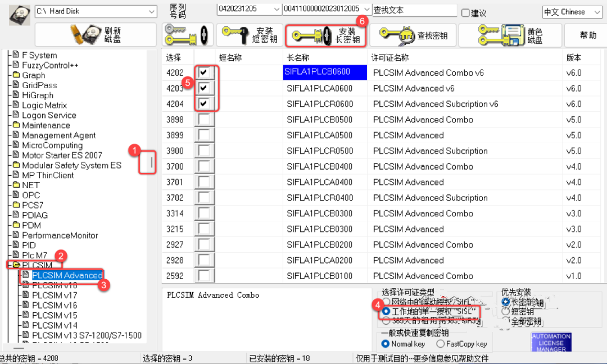The width and height of the screenshot is (607, 364).
Task: Click the document icon beside F System
Action: 16,54
